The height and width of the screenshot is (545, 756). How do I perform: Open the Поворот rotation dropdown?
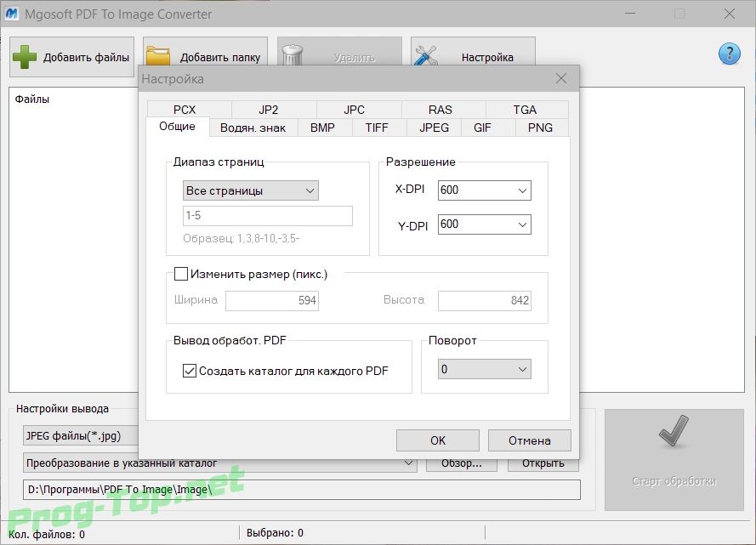pos(485,369)
